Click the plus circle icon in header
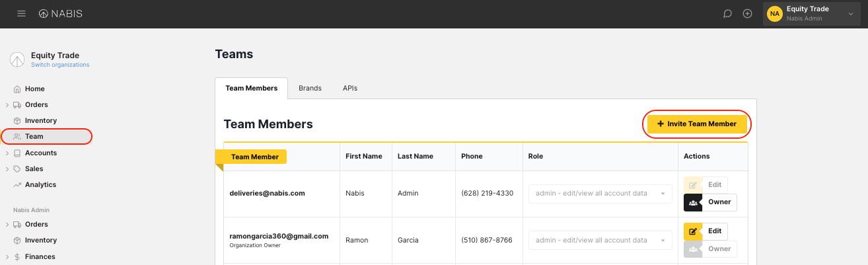 (747, 14)
